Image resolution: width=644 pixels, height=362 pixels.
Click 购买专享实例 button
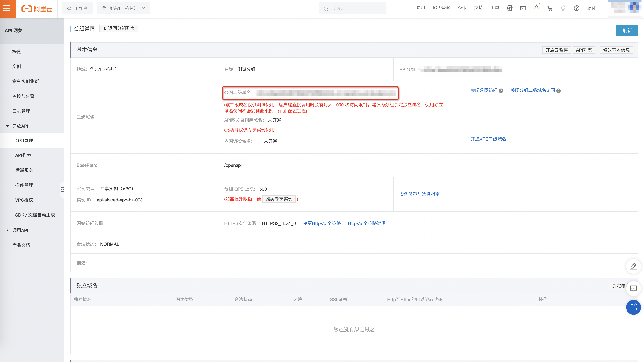point(279,199)
